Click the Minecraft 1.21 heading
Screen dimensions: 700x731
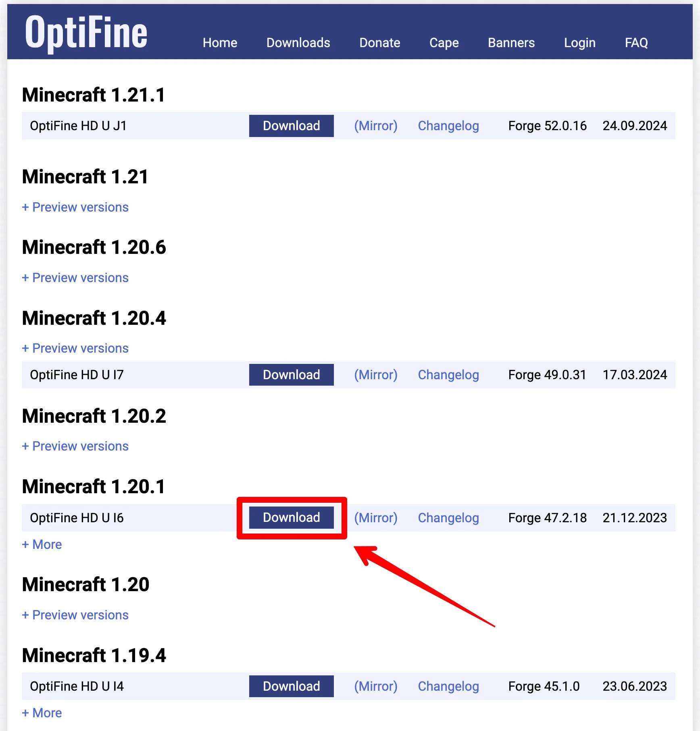click(85, 177)
